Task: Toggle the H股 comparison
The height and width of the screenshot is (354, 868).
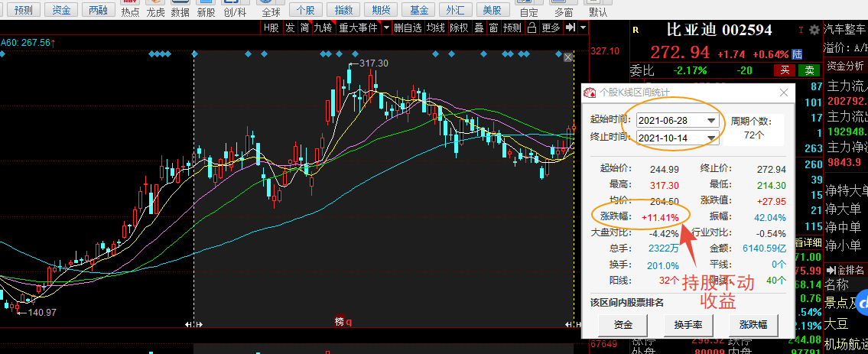Action: pyautogui.click(x=271, y=28)
